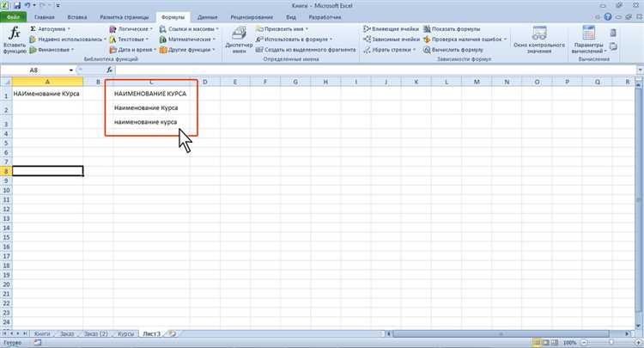This screenshot has height=348, width=644.
Task: Click Вычислить формулу button
Action: click(x=453, y=50)
